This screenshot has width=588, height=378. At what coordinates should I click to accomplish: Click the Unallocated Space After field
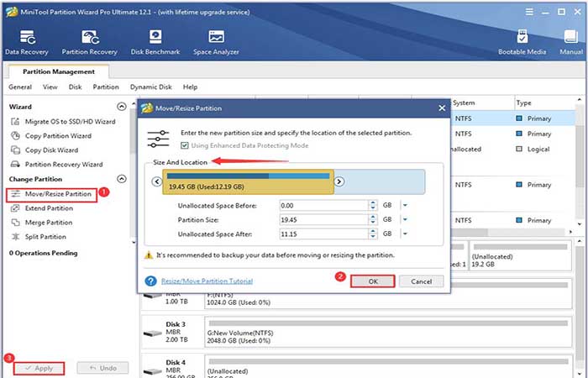coord(324,234)
